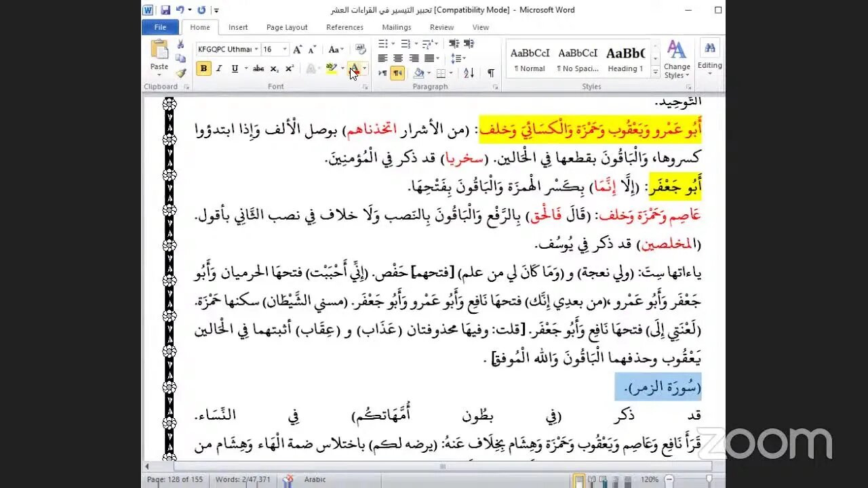Click the Paste clipboard icon
Viewport: 868px width, 488px height.
pos(159,50)
